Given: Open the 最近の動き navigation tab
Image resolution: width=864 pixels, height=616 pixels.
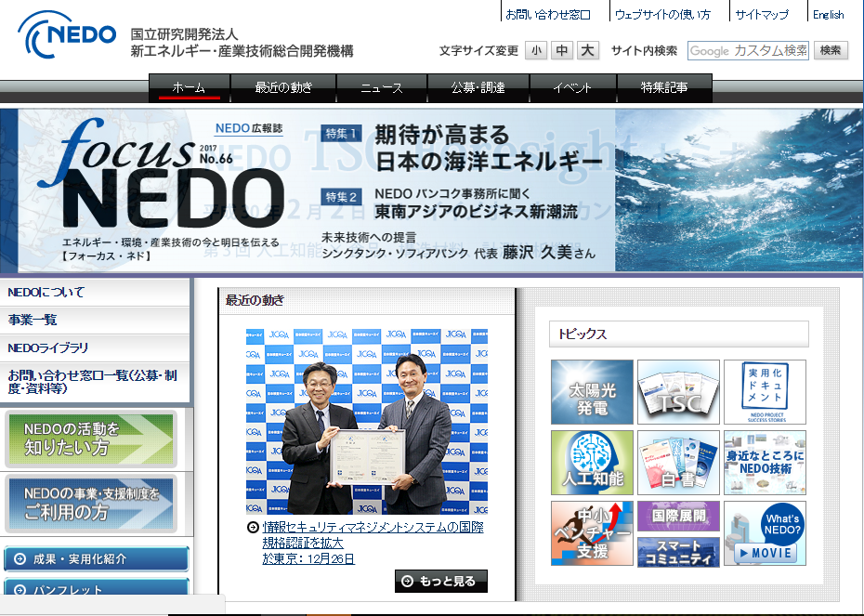Looking at the screenshot, I should (283, 88).
